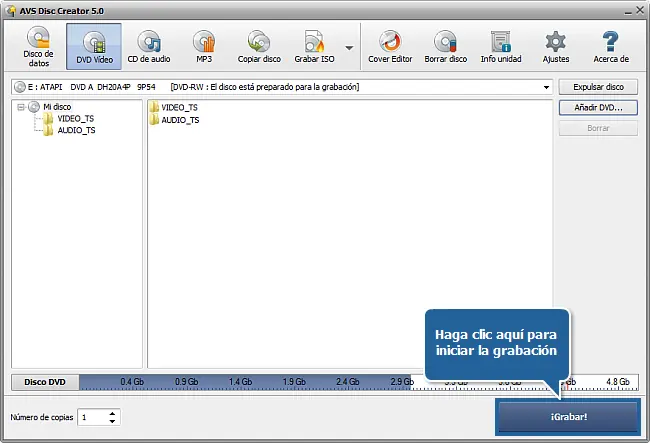650x443 pixels.
Task: Minimize the AVS Disc Creator window
Action: 628,11
